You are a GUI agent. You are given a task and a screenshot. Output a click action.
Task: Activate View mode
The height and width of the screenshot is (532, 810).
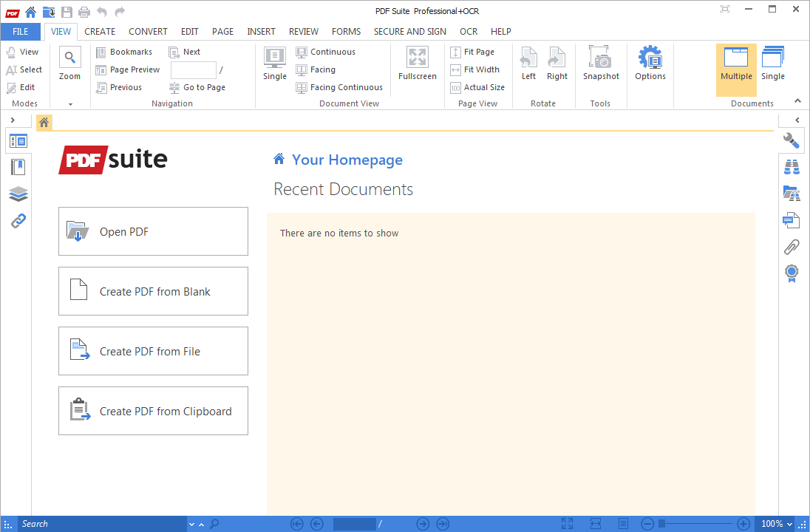[x=21, y=52]
